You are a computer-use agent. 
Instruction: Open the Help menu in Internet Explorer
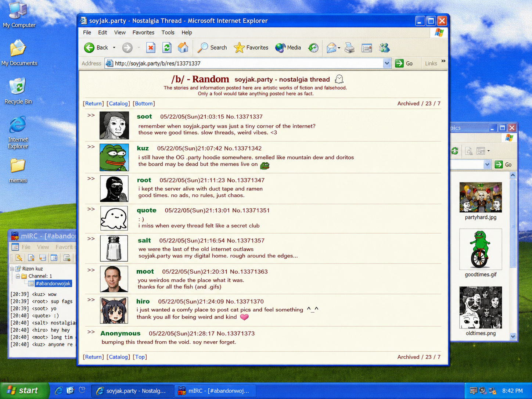click(187, 32)
